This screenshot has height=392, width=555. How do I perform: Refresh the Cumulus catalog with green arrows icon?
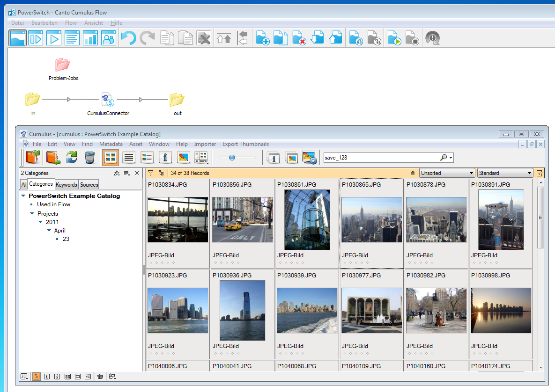72,157
